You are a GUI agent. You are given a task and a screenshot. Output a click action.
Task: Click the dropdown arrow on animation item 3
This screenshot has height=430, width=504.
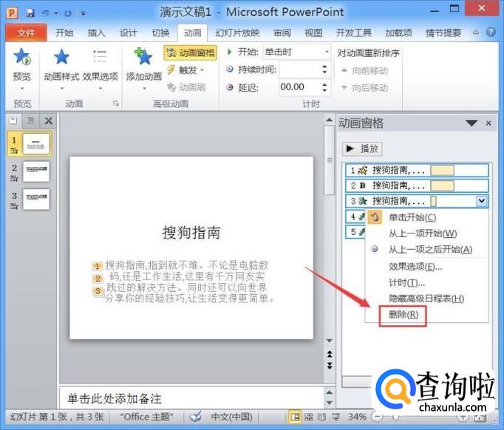482,201
